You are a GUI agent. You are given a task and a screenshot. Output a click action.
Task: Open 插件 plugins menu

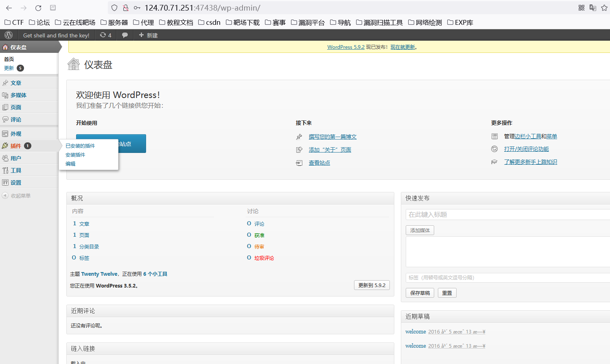[x=29, y=146]
